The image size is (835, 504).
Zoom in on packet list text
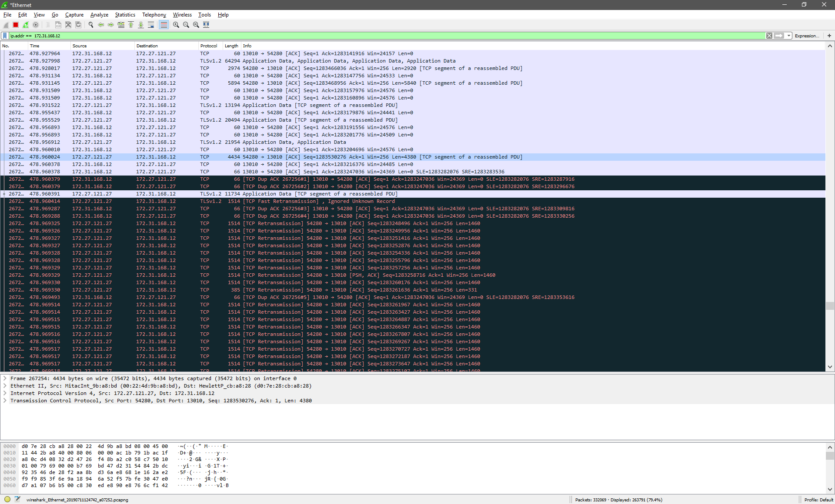pyautogui.click(x=176, y=25)
